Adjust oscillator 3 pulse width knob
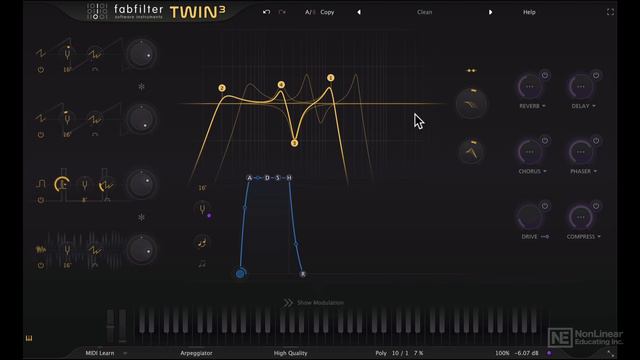Viewport: 640px width, 360px height. [x=62, y=184]
